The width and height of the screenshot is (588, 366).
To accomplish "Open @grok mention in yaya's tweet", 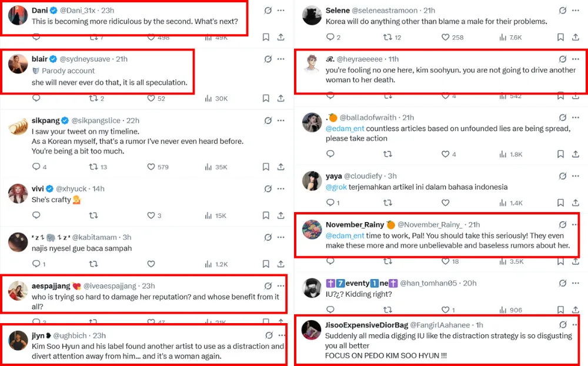I will pos(336,187).
